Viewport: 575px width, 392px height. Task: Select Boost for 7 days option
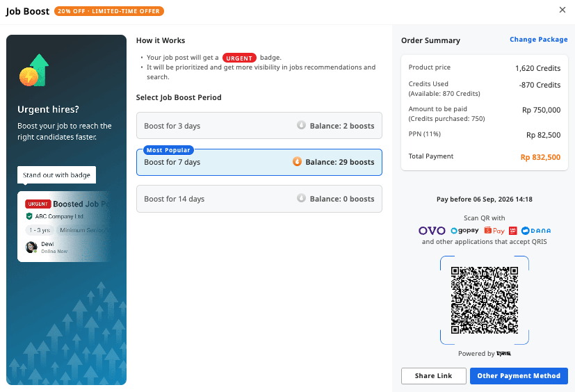click(x=259, y=162)
